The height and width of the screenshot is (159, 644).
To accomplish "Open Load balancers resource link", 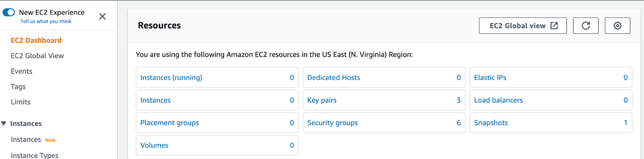I will tap(498, 100).
